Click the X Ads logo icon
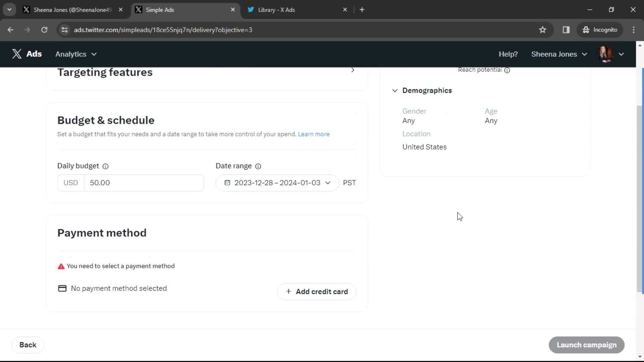Viewport: 644px width, 362px height. point(17,54)
